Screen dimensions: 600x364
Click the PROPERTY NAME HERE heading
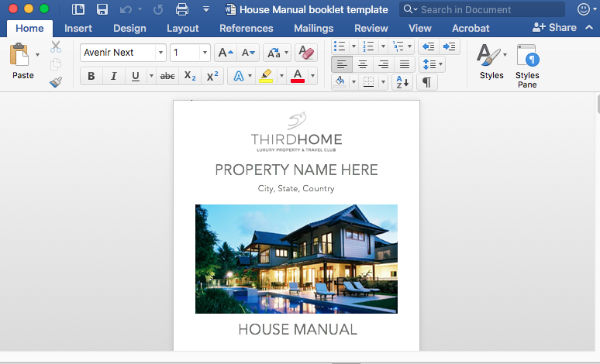pos(296,170)
